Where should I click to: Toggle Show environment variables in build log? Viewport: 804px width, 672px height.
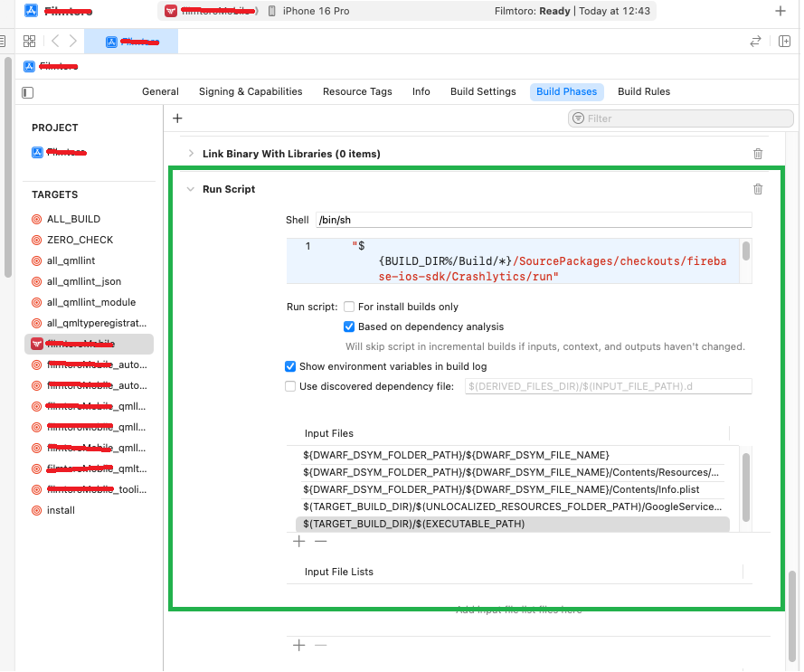(290, 366)
